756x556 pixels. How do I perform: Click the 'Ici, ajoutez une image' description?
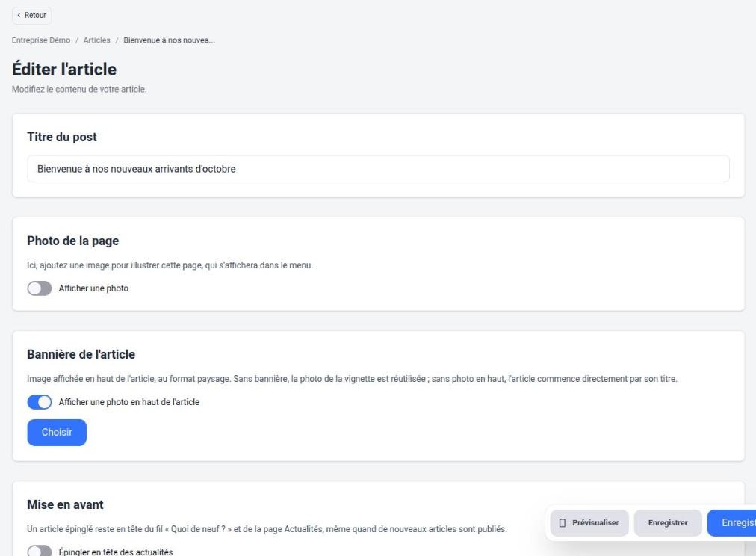click(170, 265)
